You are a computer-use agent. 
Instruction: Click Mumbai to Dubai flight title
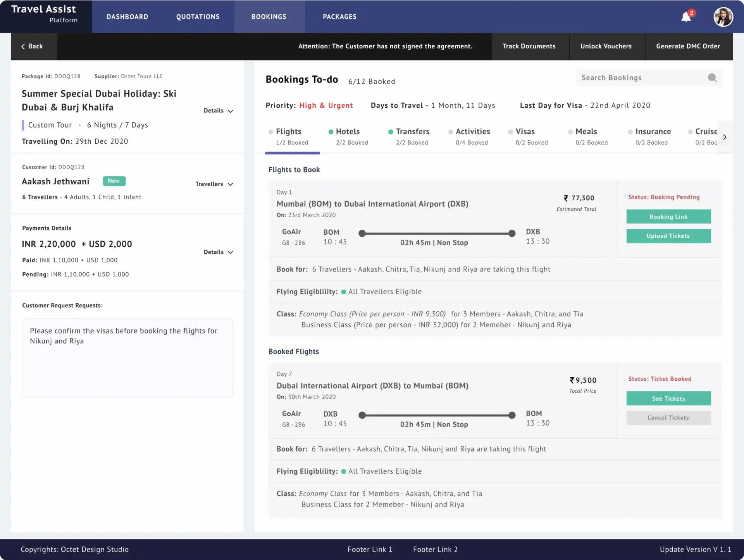pyautogui.click(x=372, y=204)
